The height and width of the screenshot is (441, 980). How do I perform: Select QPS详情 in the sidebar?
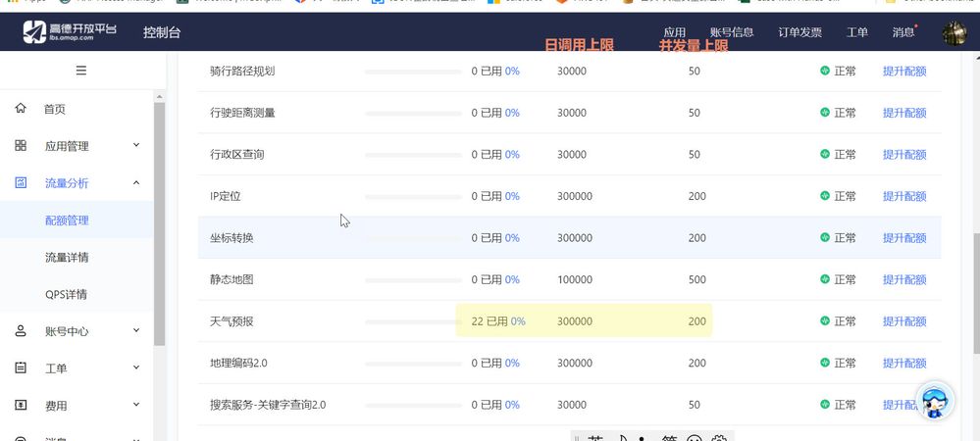pos(67,294)
